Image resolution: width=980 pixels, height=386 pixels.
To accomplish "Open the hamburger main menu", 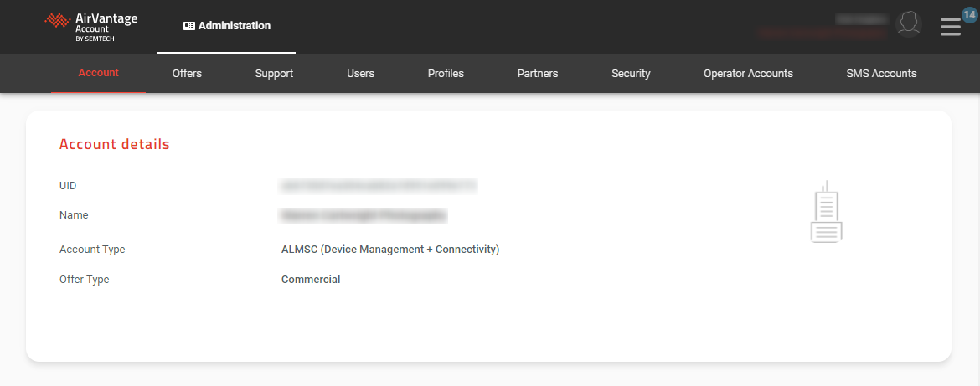I will click(950, 27).
